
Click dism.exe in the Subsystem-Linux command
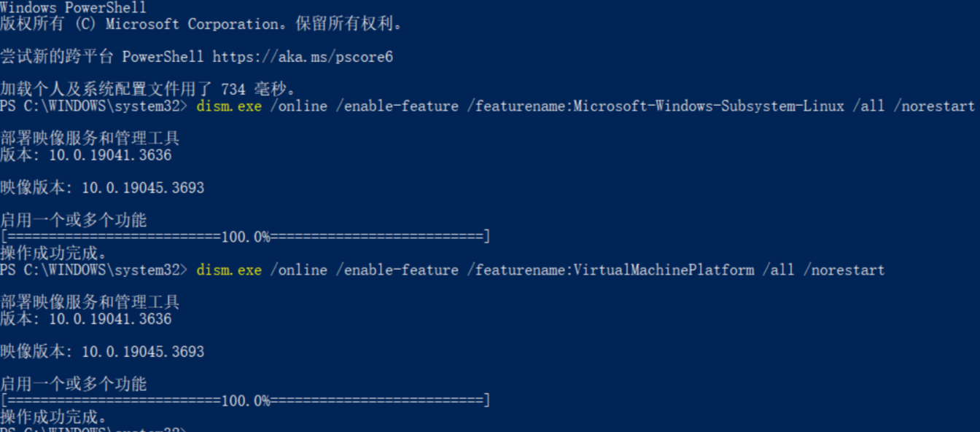click(x=229, y=106)
